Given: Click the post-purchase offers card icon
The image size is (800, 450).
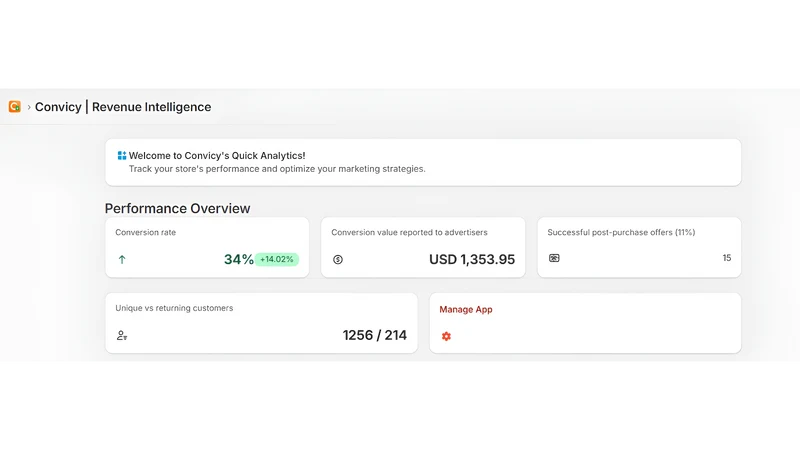Looking at the screenshot, I should [554, 258].
